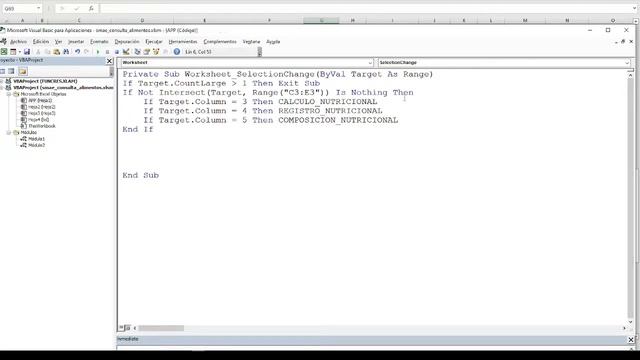This screenshot has width=640, height=360.
Task: Open the Project Explorer toolbar icon
Action: [137, 52]
